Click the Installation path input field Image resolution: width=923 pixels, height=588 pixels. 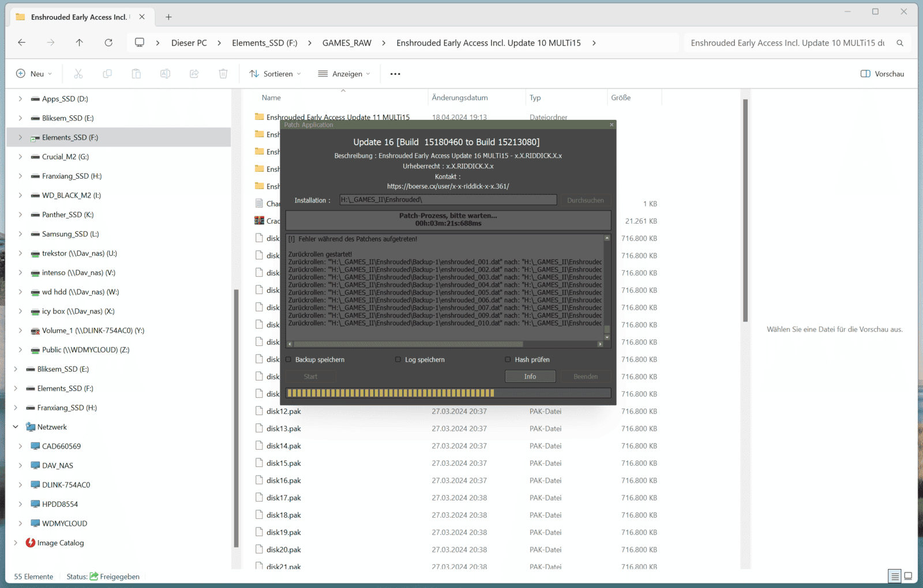point(448,200)
